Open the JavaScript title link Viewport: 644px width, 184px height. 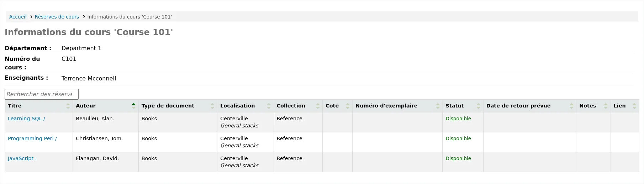[22, 158]
